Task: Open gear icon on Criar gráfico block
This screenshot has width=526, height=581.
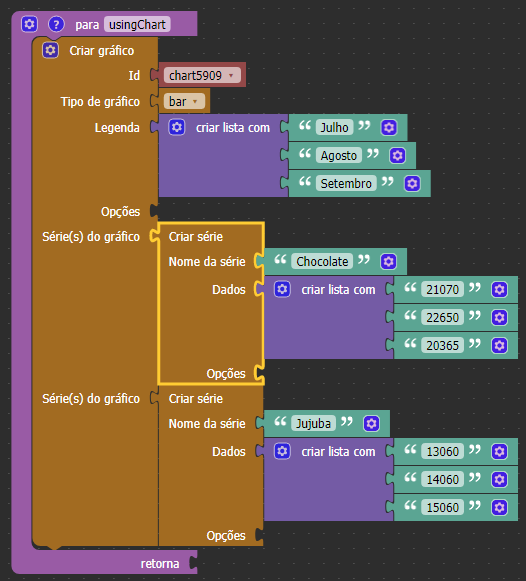Action: [50, 50]
